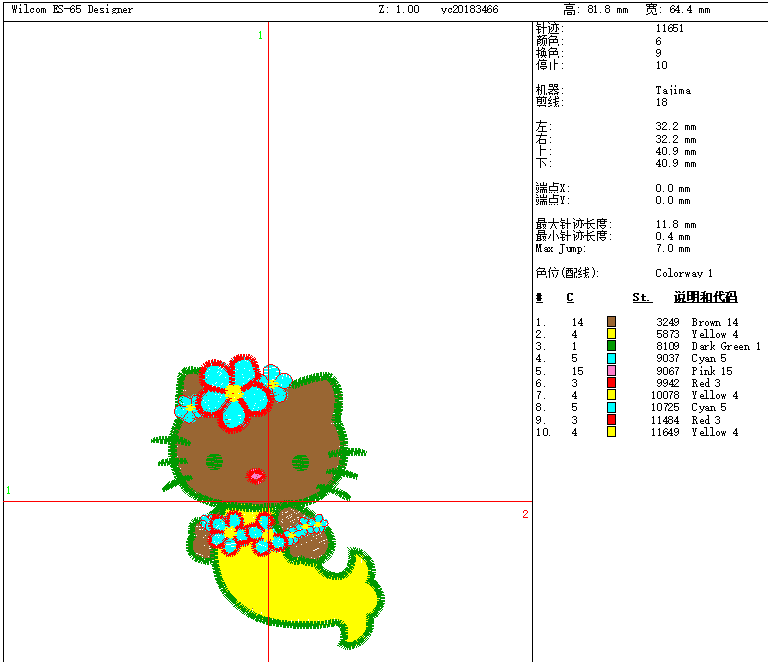The height and width of the screenshot is (662, 768).
Task: Select the Red 3 swatch in row 6
Action: click(x=611, y=383)
